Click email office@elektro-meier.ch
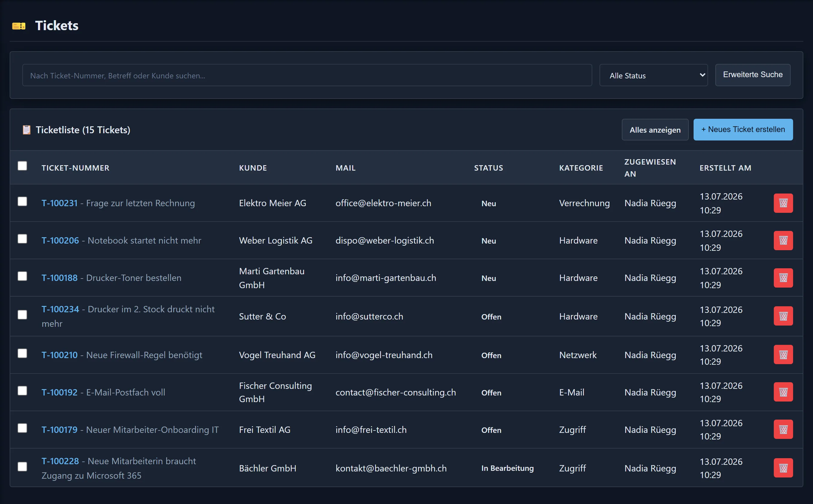Image resolution: width=813 pixels, height=504 pixels. point(383,203)
